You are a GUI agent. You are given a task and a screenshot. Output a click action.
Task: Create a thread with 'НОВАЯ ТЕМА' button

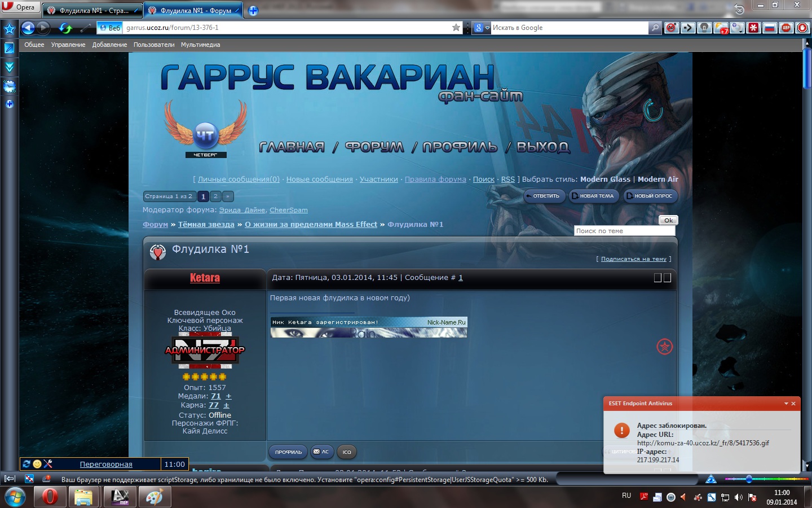[594, 196]
